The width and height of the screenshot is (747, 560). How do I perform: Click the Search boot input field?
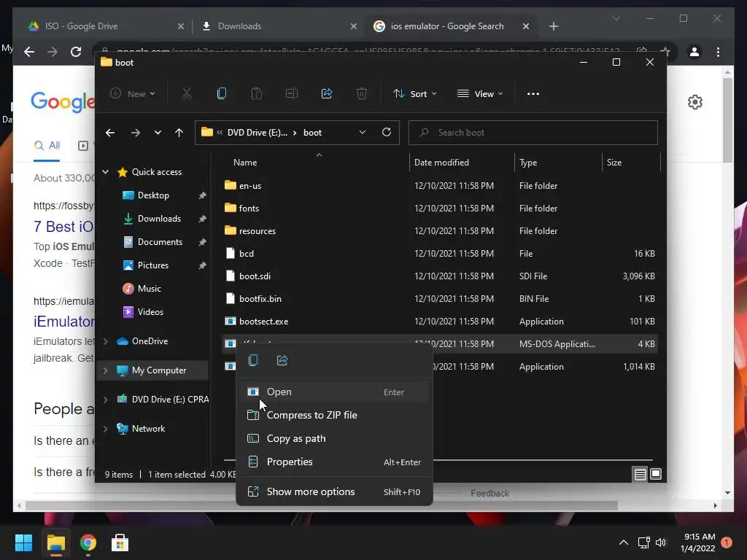pyautogui.click(x=533, y=133)
